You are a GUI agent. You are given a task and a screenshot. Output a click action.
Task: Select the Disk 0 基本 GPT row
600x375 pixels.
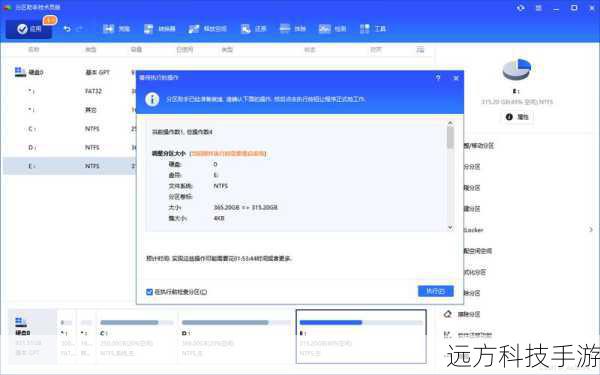(69, 72)
